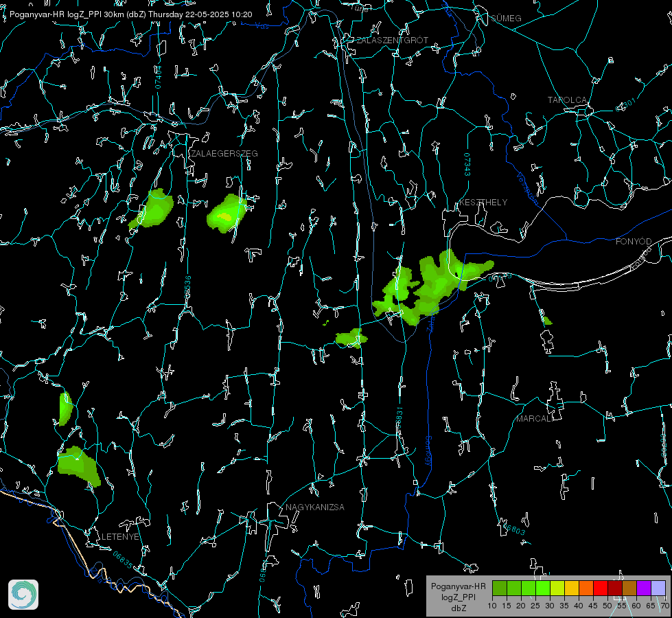Select the 65-70 dBZ lavender swatch
Viewport: 672px width, 618px height.
658,588
